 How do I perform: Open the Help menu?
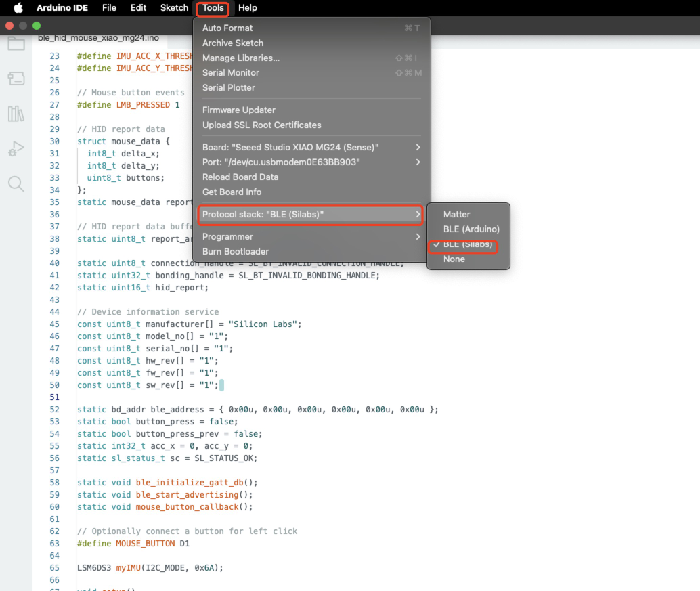click(247, 7)
